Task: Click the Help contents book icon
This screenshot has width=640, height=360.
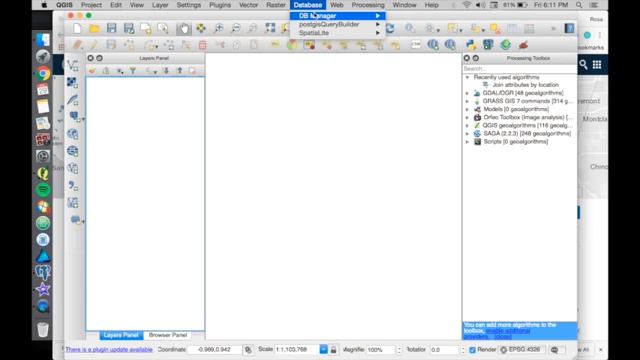Action: 569,28
